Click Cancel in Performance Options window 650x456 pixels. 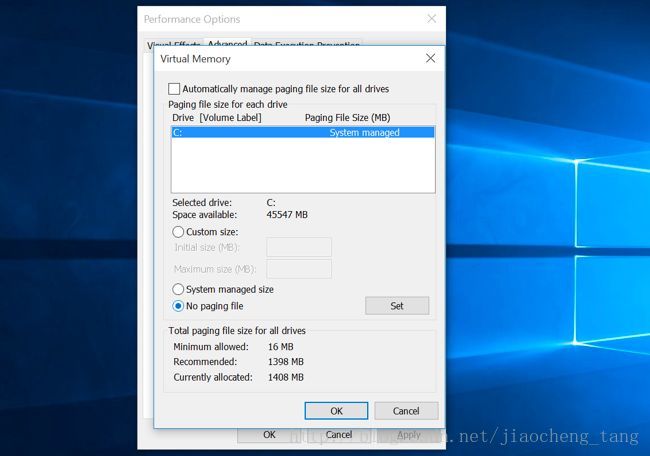pyautogui.click(x=339, y=434)
